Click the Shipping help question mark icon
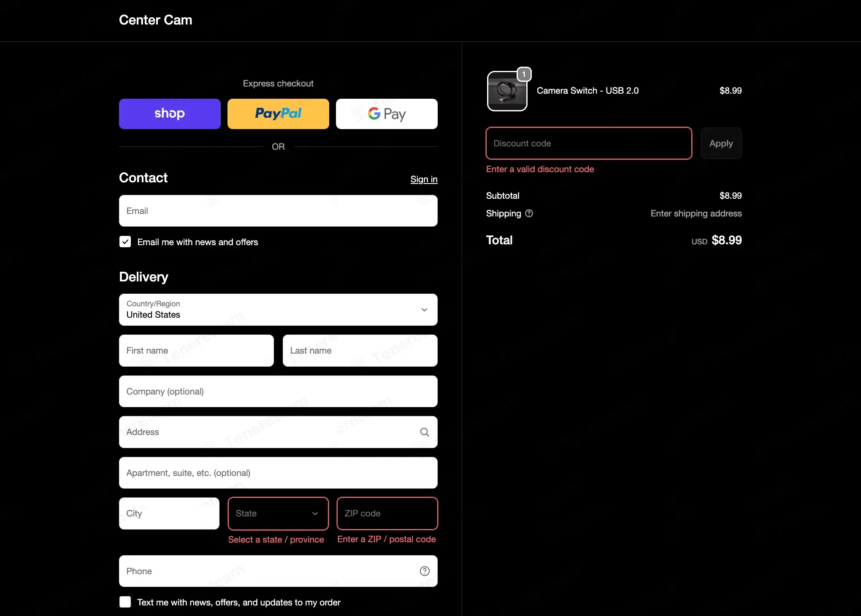The width and height of the screenshot is (861, 616). click(529, 213)
